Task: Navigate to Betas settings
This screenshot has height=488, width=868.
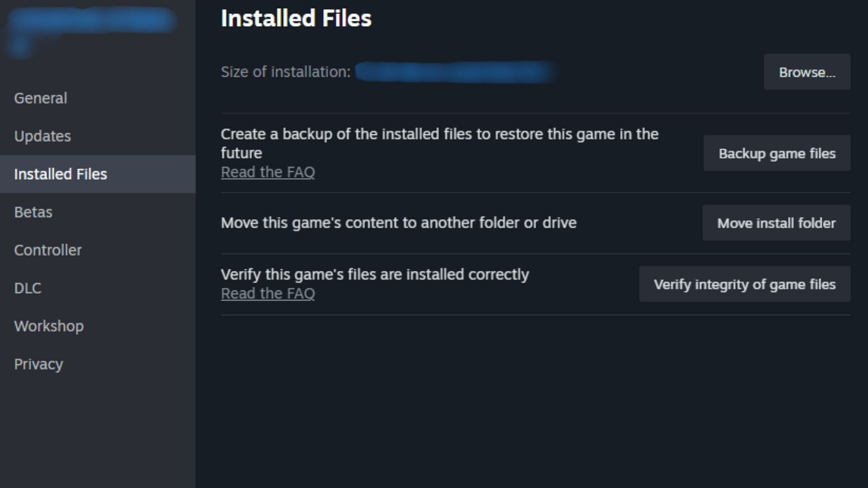Action: [x=33, y=212]
